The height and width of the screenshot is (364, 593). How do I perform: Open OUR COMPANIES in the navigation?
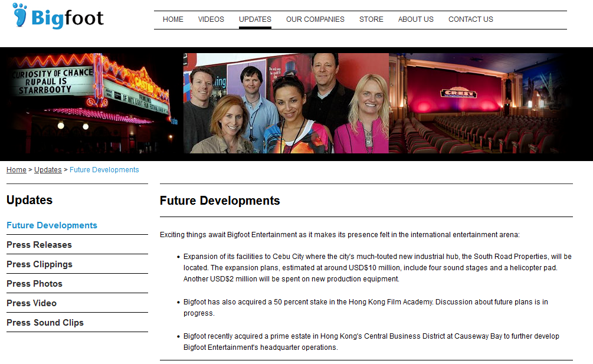click(315, 19)
